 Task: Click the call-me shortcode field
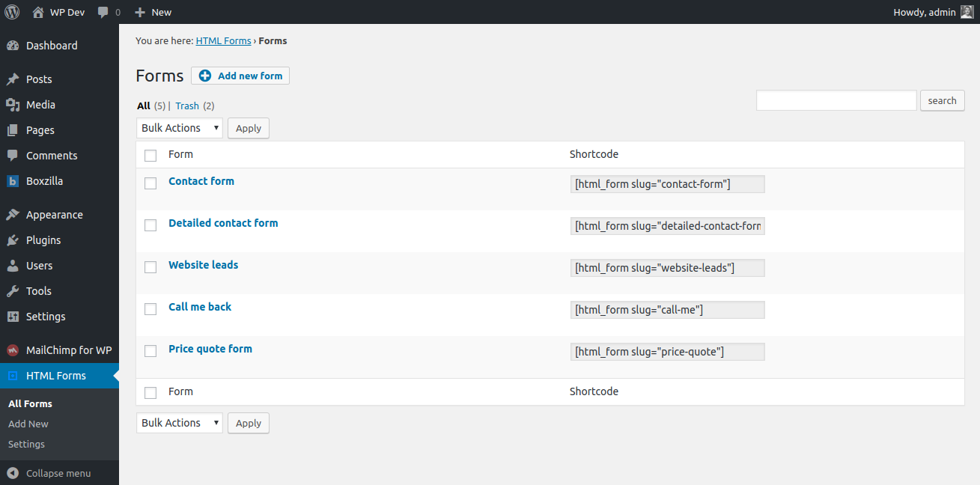(x=668, y=310)
